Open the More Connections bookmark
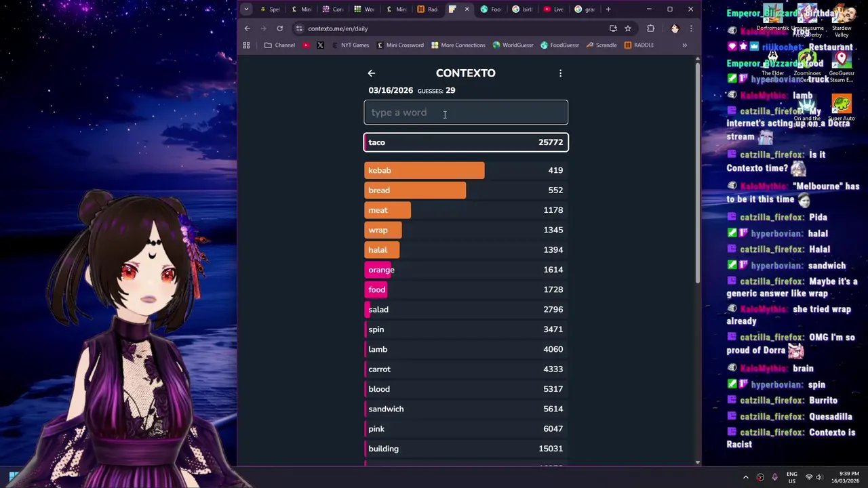The image size is (868, 488). coord(458,45)
